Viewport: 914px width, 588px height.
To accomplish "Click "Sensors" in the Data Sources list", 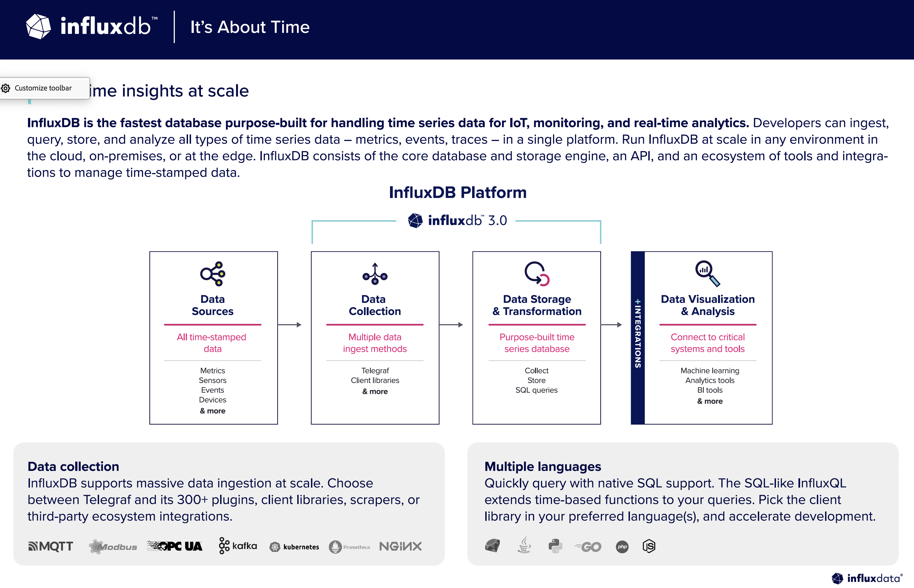I will tap(212, 380).
